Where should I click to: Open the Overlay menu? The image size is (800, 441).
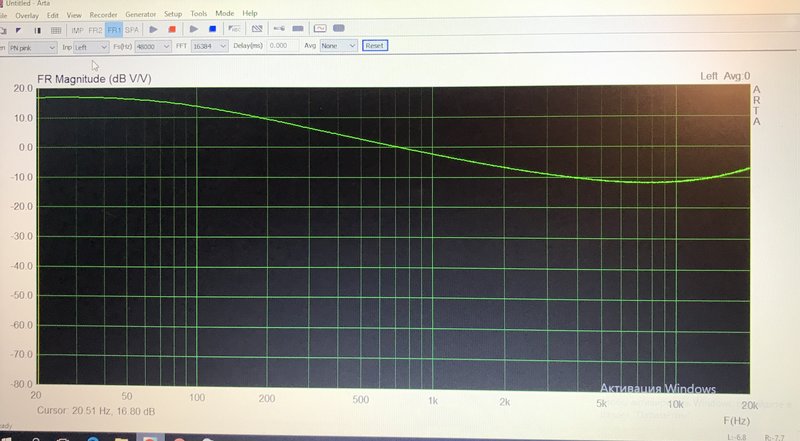pyautogui.click(x=27, y=15)
